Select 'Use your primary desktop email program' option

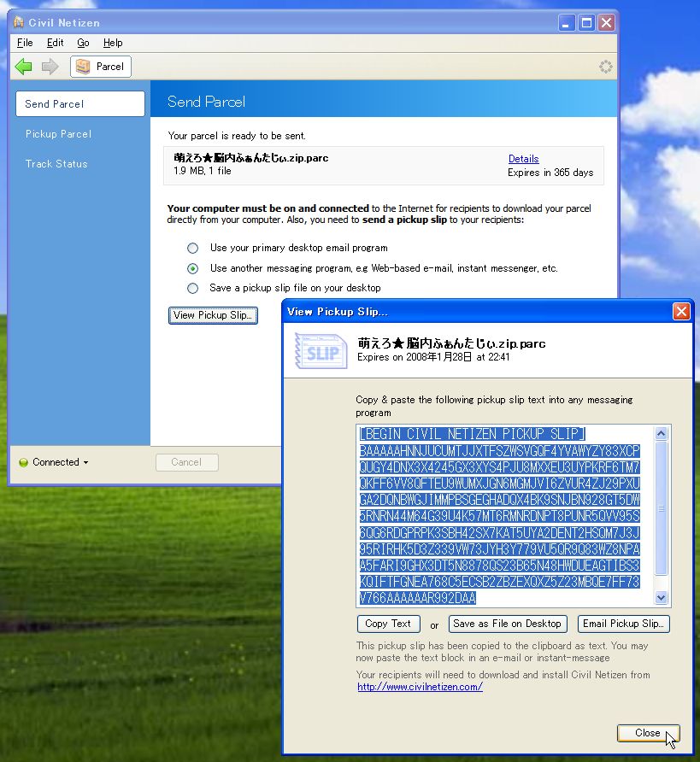193,249
